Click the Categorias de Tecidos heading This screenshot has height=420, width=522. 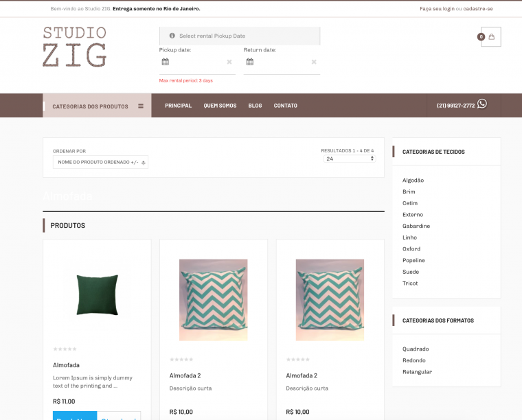433,152
